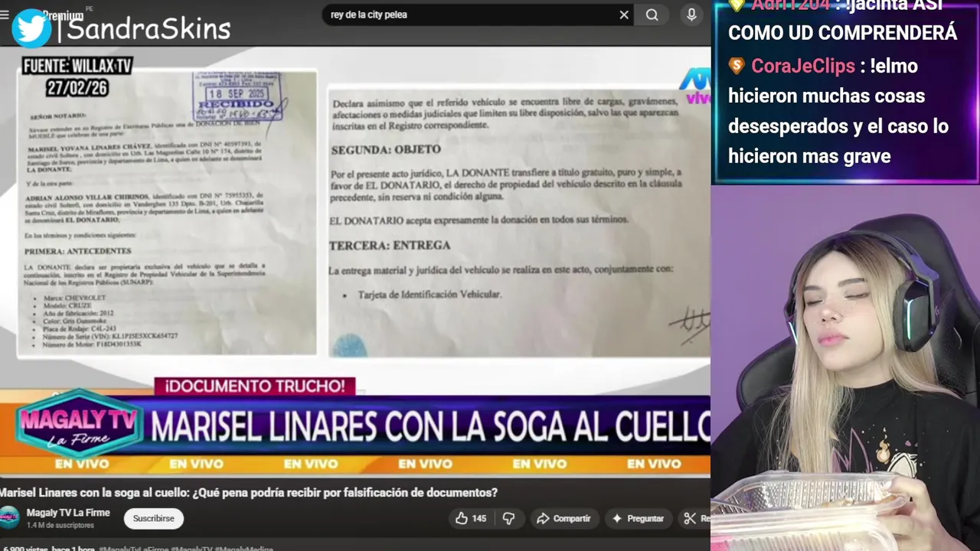Click the Twitter bird logo overlay

pyautogui.click(x=31, y=28)
